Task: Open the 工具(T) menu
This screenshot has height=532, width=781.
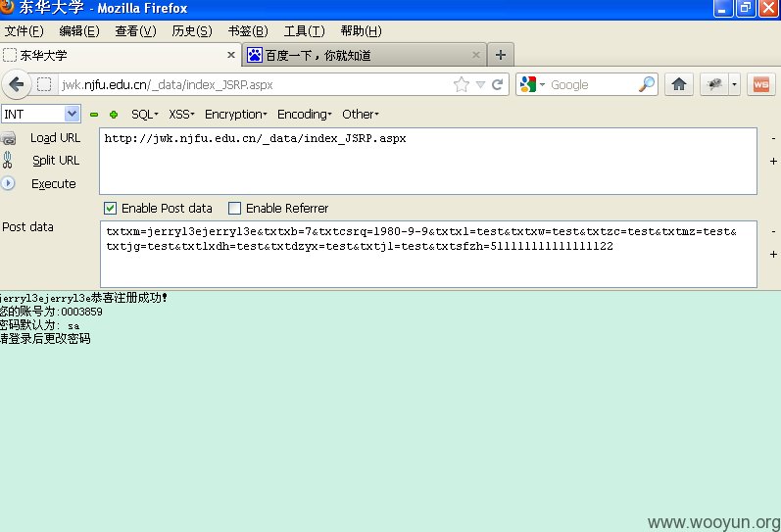Action: (305, 31)
